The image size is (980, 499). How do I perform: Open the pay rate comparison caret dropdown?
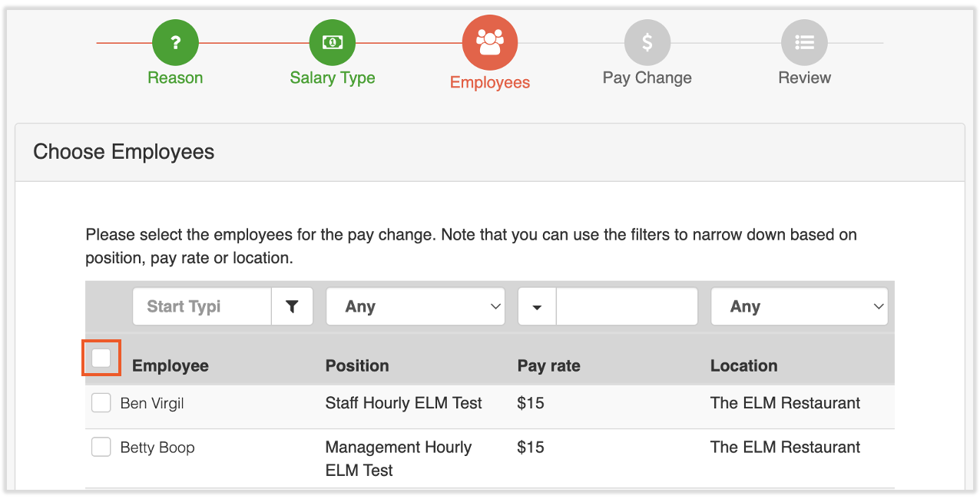pyautogui.click(x=537, y=307)
